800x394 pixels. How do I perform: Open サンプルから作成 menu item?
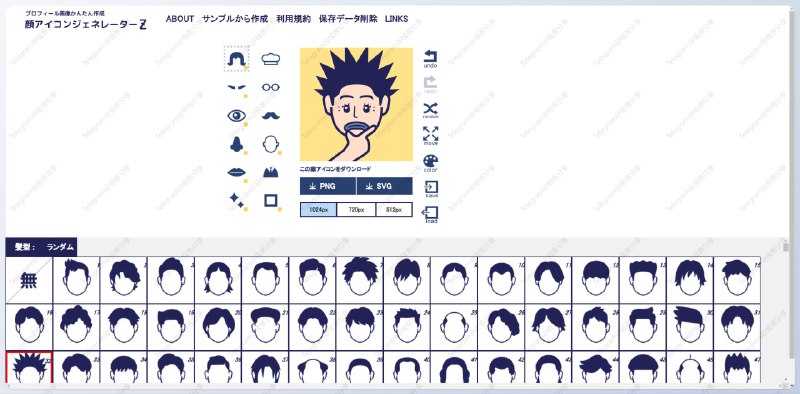[235, 19]
